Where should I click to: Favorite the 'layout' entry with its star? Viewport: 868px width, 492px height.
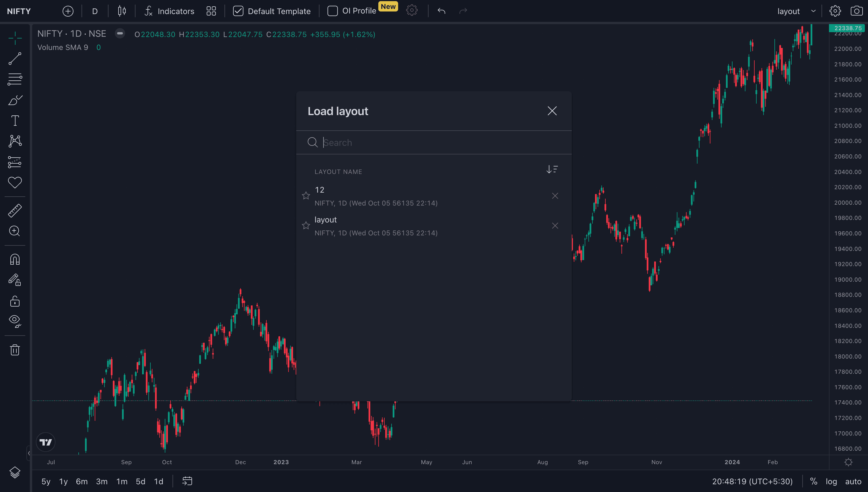pos(306,226)
